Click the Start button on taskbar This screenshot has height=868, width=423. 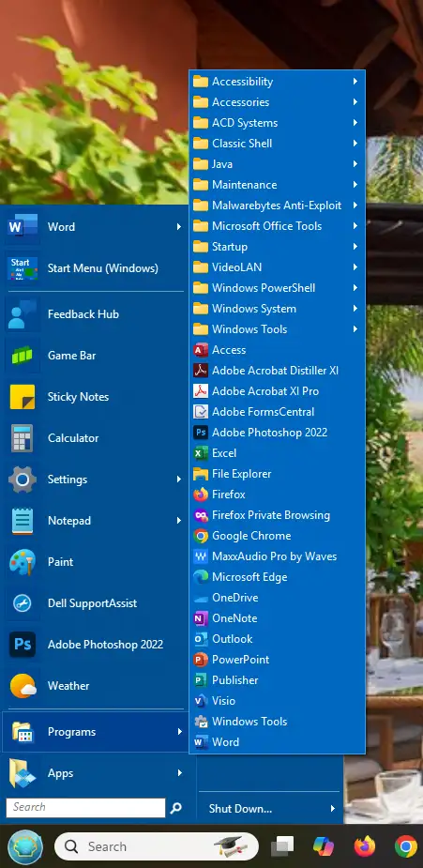[25, 846]
